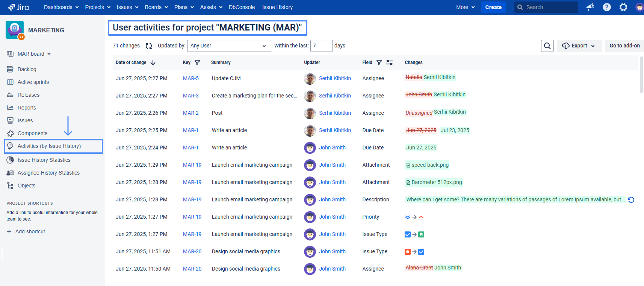Click the Go to add-on button
Image resolution: width=644 pixels, height=286 pixels.
624,46
